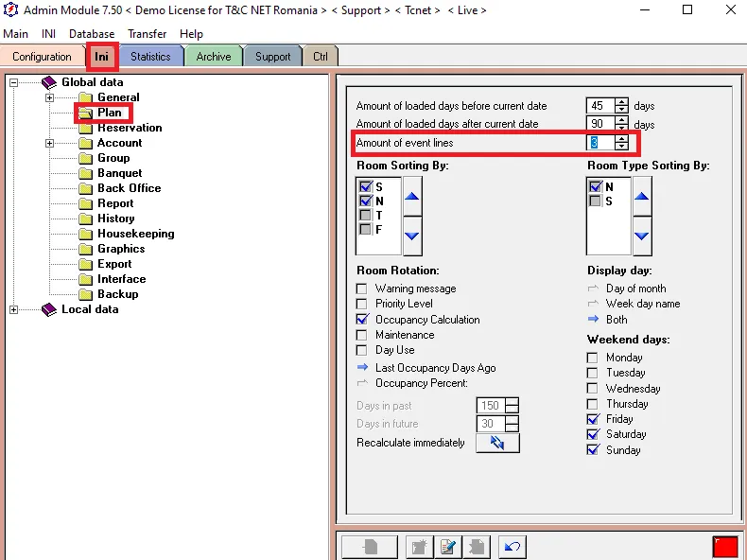Select Both display day option

click(x=593, y=320)
